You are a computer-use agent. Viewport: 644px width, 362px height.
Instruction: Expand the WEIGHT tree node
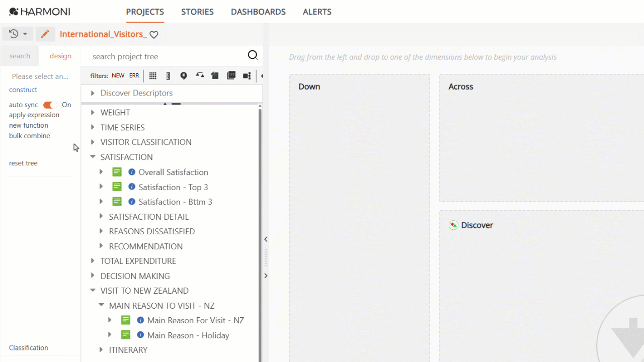(x=93, y=113)
